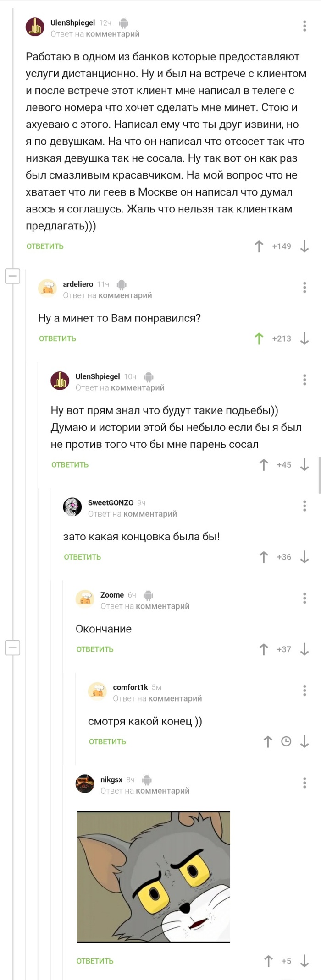Viewport: 321px width, 980px height.
Task: Upvote ardeliero's comment with +213 rating
Action: [x=260, y=338]
